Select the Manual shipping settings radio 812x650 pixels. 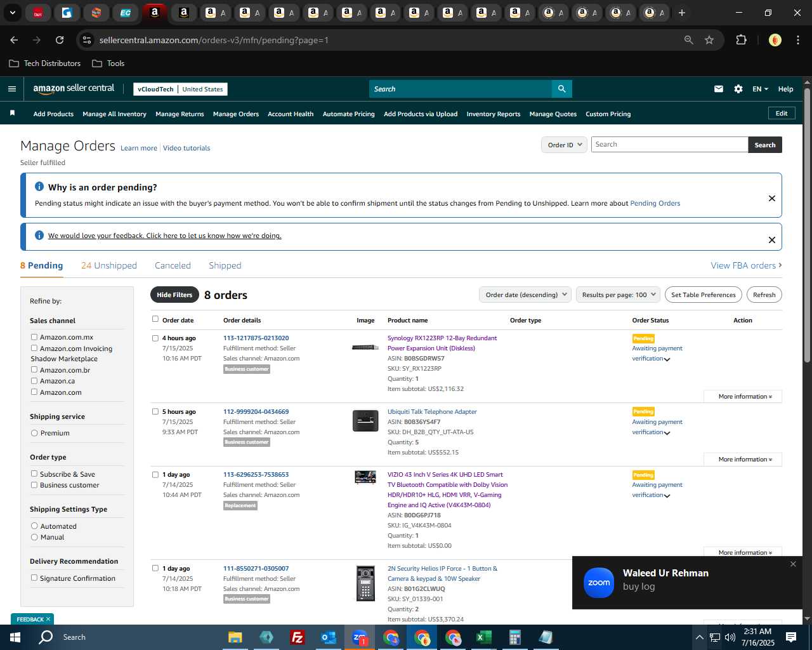tap(34, 537)
